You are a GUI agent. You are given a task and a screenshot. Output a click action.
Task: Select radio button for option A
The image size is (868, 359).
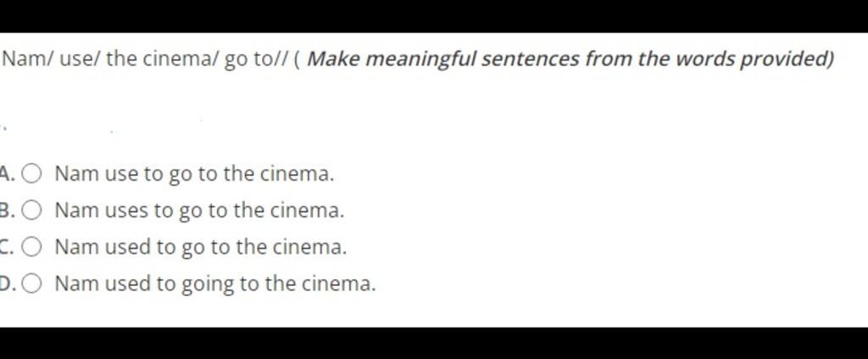[31, 174]
